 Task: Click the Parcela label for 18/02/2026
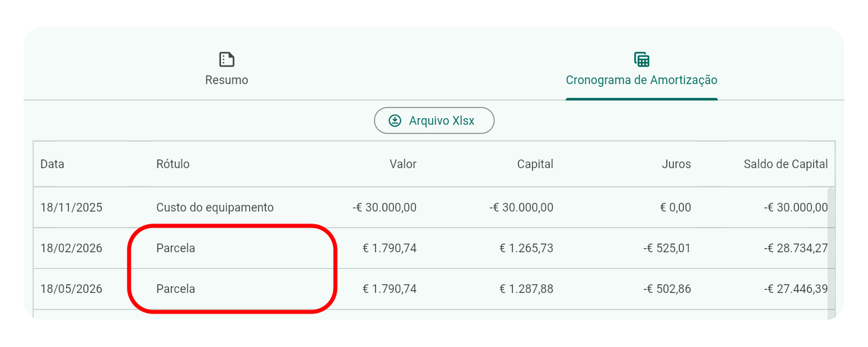(x=176, y=248)
